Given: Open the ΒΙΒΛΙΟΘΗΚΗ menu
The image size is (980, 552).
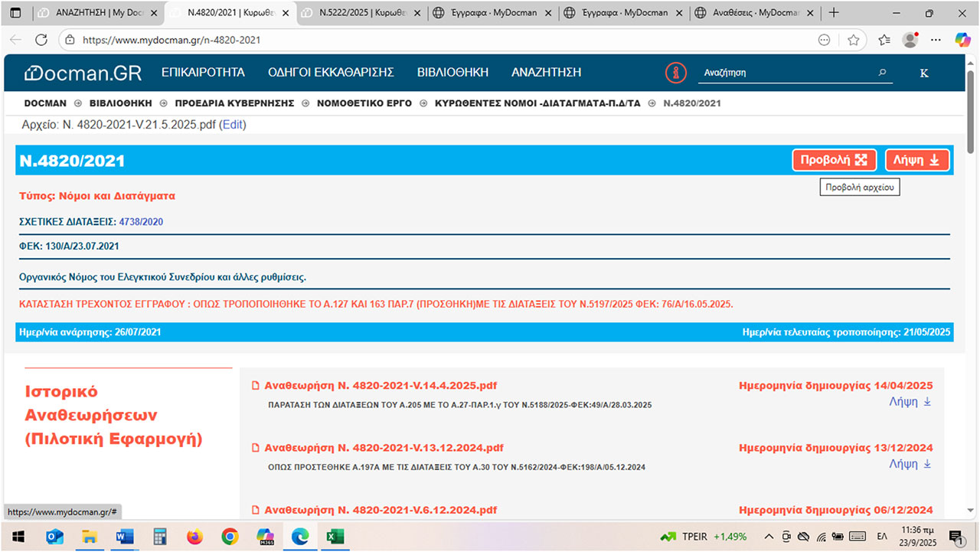Looking at the screenshot, I should point(452,73).
